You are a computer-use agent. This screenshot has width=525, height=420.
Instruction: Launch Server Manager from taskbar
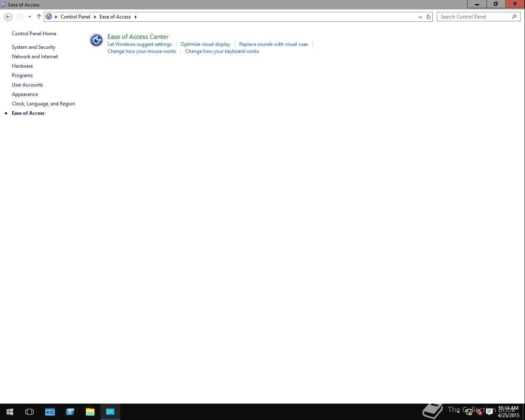click(50, 412)
